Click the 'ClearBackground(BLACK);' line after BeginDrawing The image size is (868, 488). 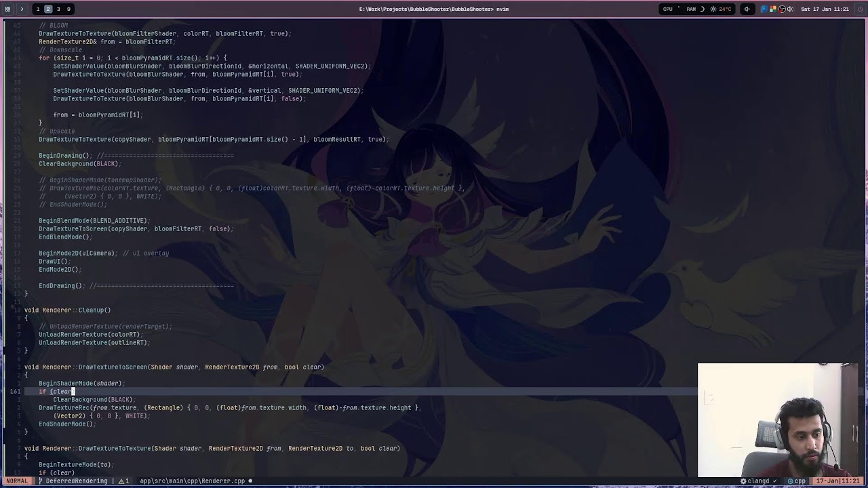[79, 164]
